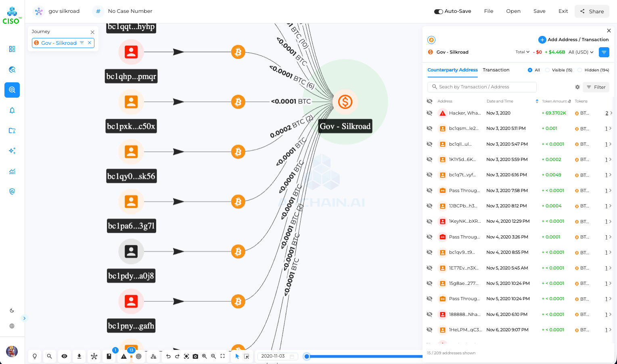
Task: Open the Total dropdown
Action: click(x=523, y=52)
